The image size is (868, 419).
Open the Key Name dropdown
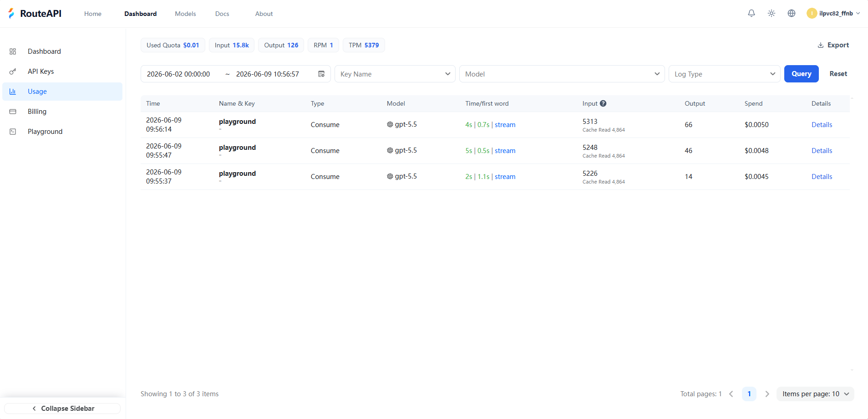point(395,74)
